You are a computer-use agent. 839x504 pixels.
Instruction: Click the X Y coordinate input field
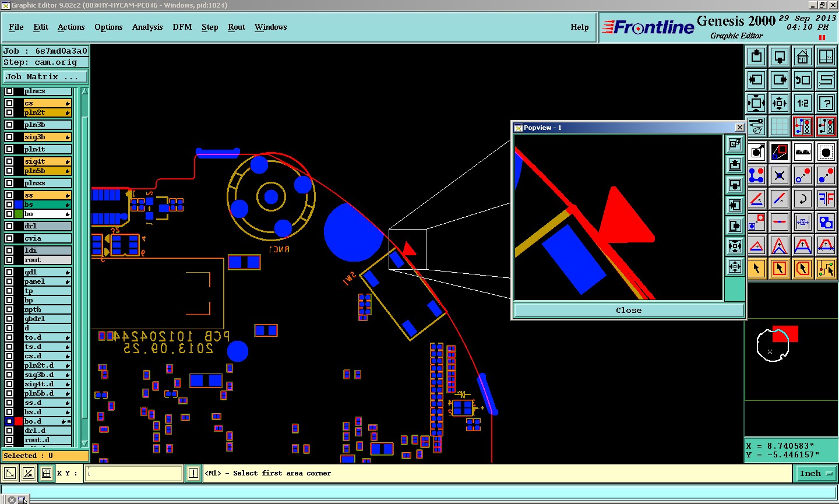click(134, 473)
